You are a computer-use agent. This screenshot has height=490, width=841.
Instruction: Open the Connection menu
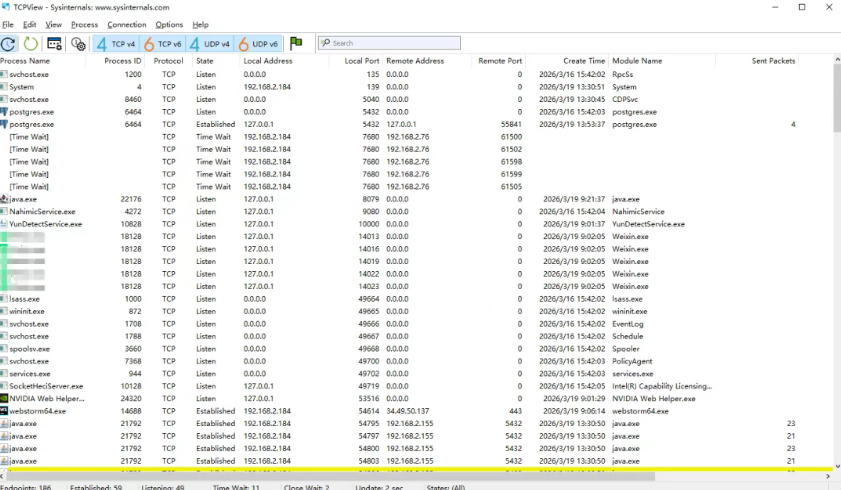click(x=126, y=24)
